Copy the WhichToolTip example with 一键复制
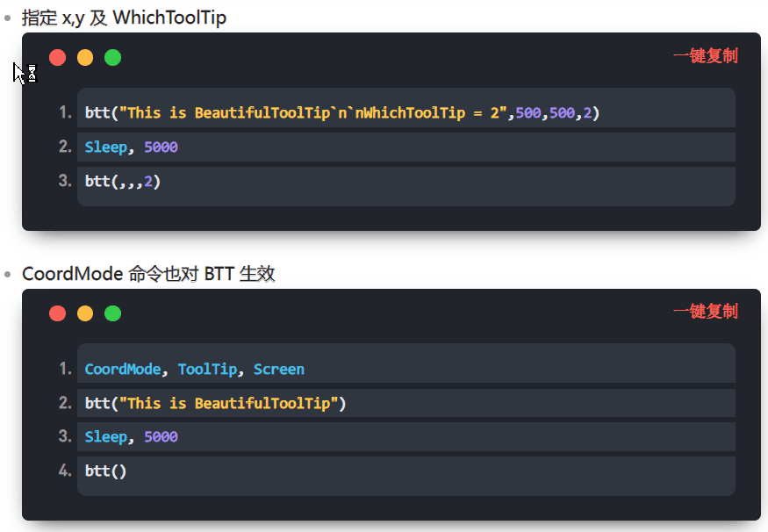This screenshot has height=532, width=768. (705, 56)
